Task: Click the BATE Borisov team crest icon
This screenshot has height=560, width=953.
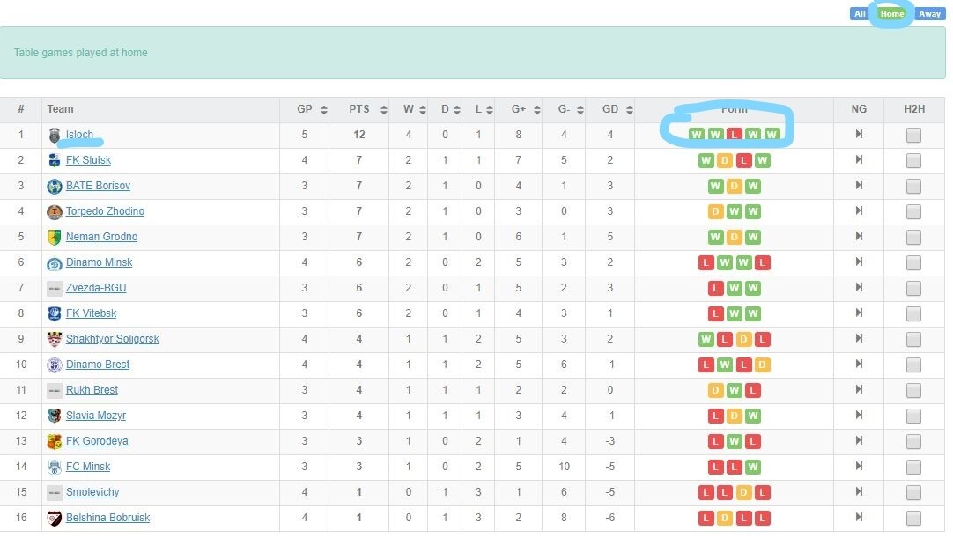Action: (55, 186)
